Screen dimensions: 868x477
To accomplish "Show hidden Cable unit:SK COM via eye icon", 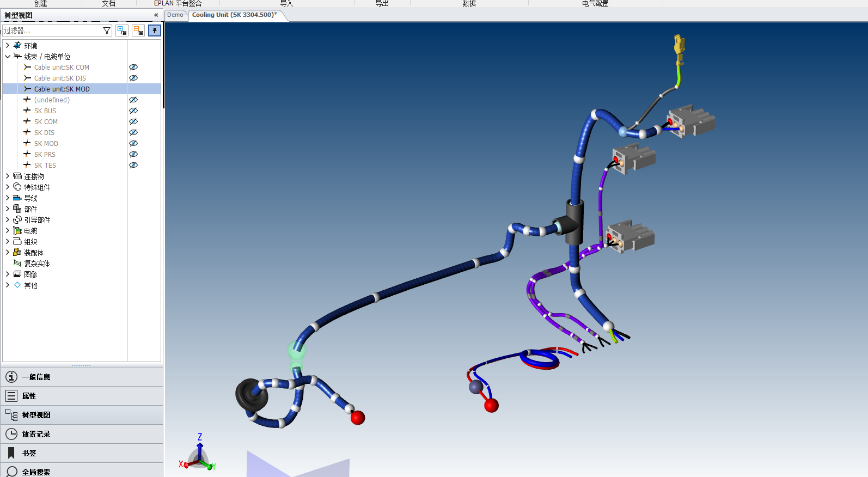I will pos(133,68).
